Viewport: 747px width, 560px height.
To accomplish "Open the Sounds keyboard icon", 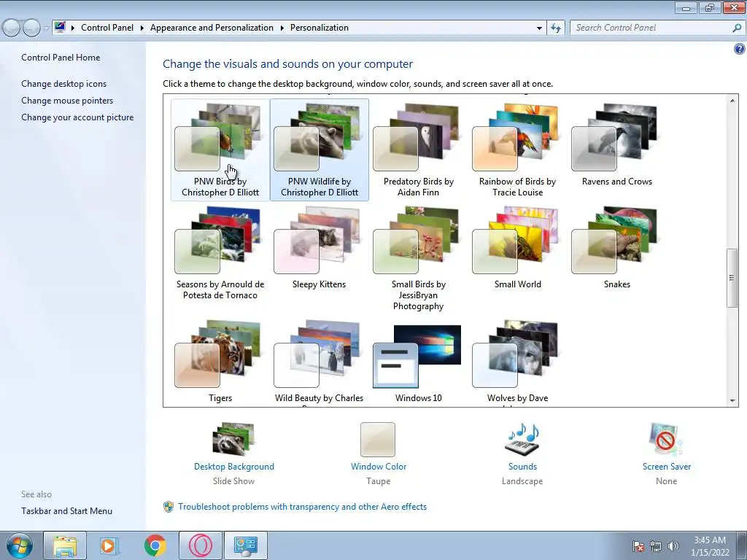I will 522,439.
